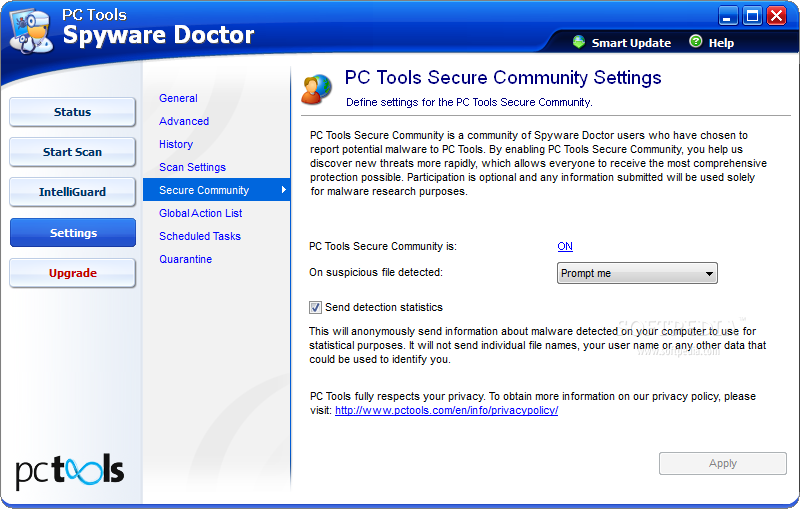Image resolution: width=800 pixels, height=509 pixels.
Task: Maximize the Spyware Doctor window
Action: (x=752, y=16)
